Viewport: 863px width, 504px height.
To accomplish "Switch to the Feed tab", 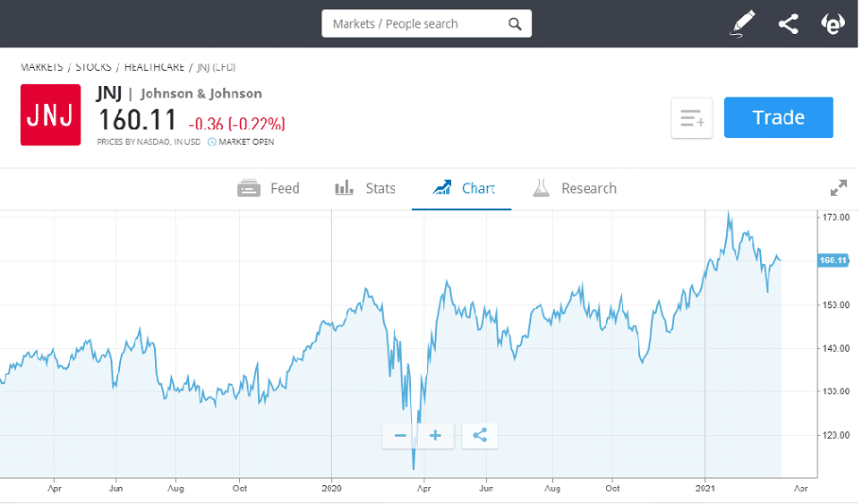I will [x=269, y=189].
